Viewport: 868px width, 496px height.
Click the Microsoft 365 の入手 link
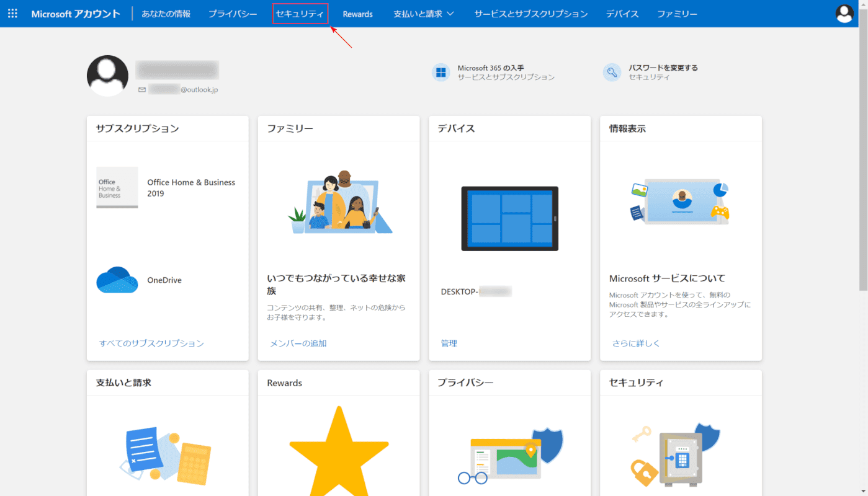pos(491,68)
